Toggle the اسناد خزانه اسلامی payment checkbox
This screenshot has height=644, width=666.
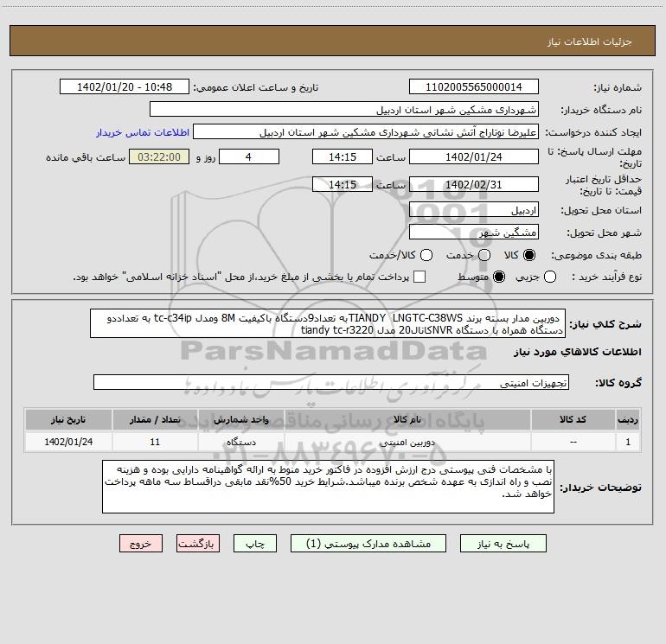[x=419, y=277]
